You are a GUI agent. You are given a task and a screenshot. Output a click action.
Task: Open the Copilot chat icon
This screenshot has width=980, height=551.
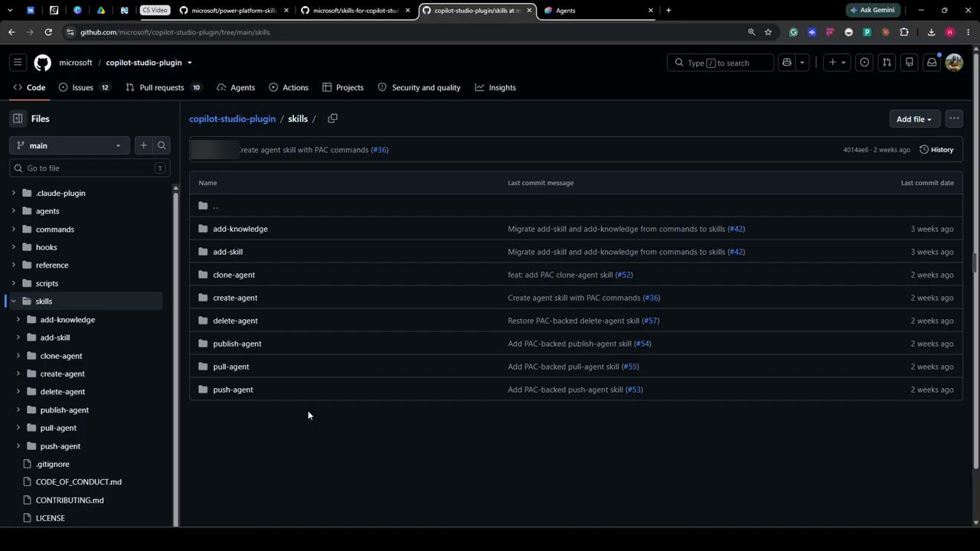click(x=786, y=63)
